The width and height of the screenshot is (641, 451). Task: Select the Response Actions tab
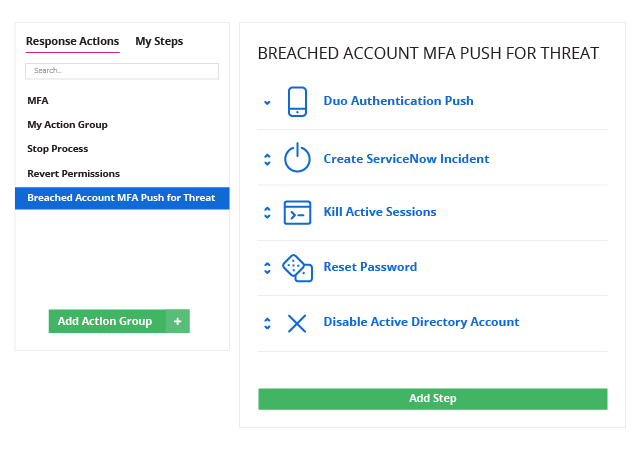point(72,41)
